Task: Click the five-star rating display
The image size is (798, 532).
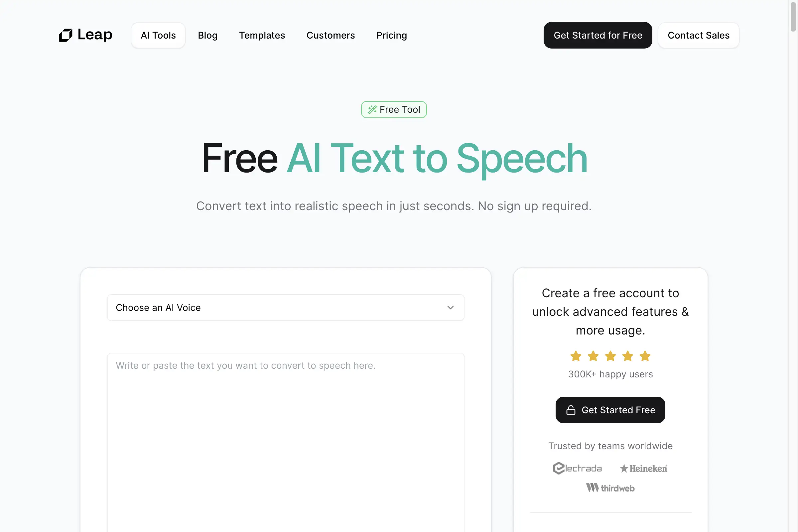Action: 610,355
